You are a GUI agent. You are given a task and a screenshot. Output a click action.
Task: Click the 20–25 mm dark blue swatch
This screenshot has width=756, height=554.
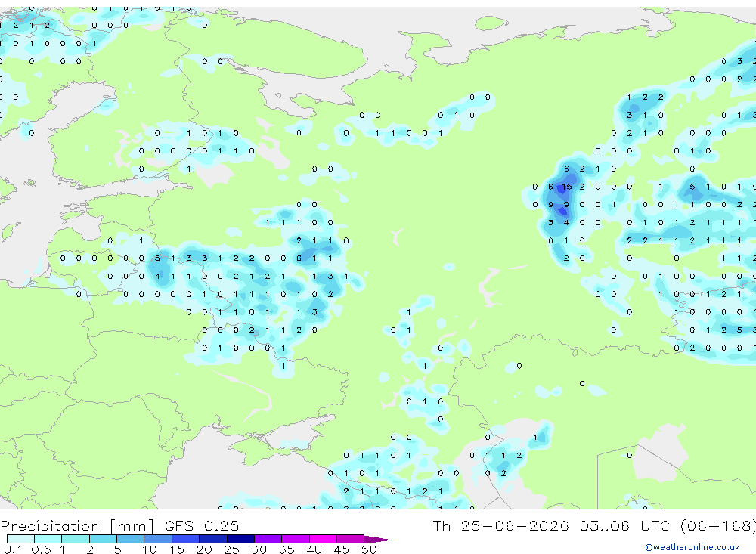click(213, 539)
